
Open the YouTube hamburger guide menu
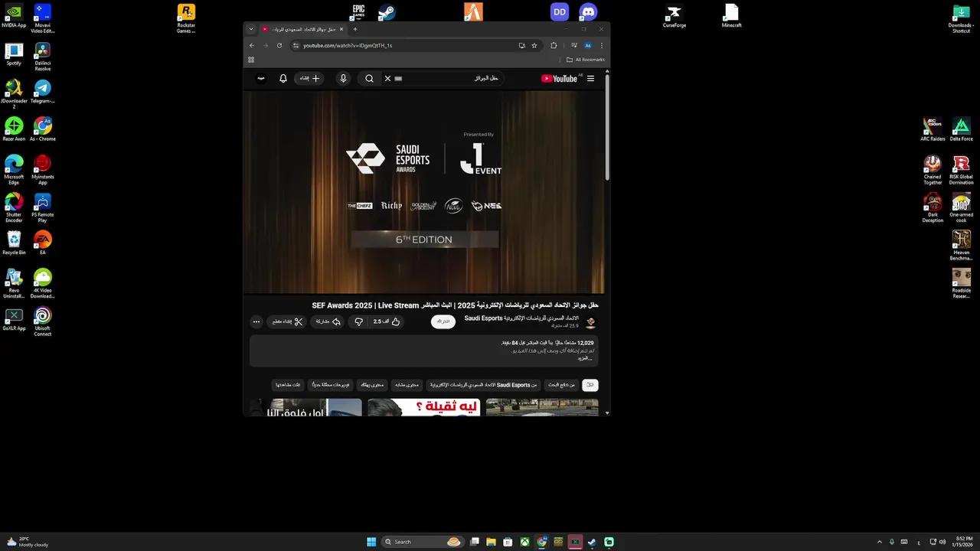click(590, 78)
